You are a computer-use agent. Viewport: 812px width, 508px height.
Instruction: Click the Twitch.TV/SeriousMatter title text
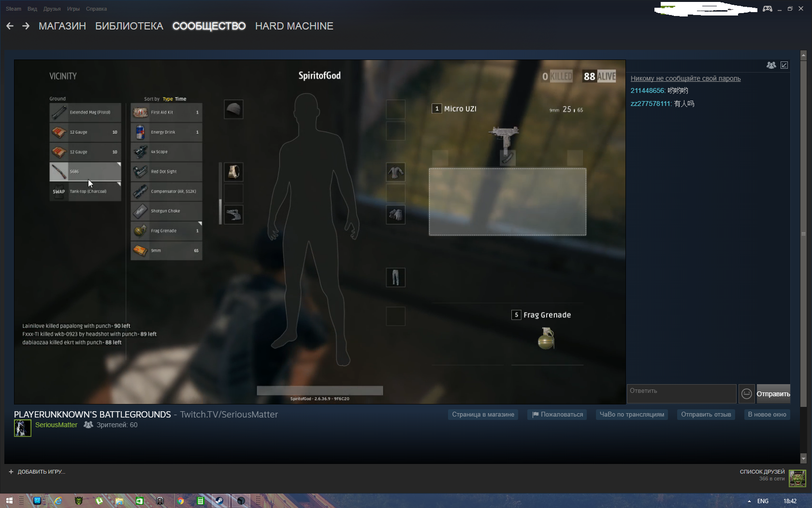coord(229,415)
